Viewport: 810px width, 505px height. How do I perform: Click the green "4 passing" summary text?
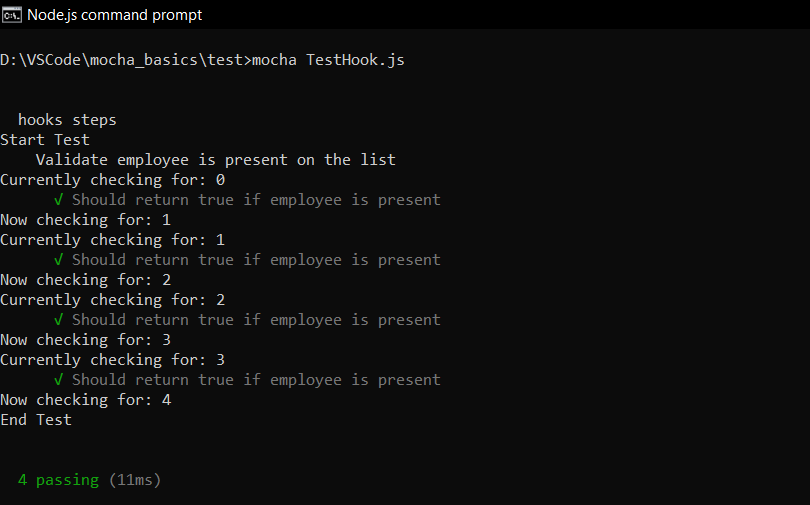point(58,480)
